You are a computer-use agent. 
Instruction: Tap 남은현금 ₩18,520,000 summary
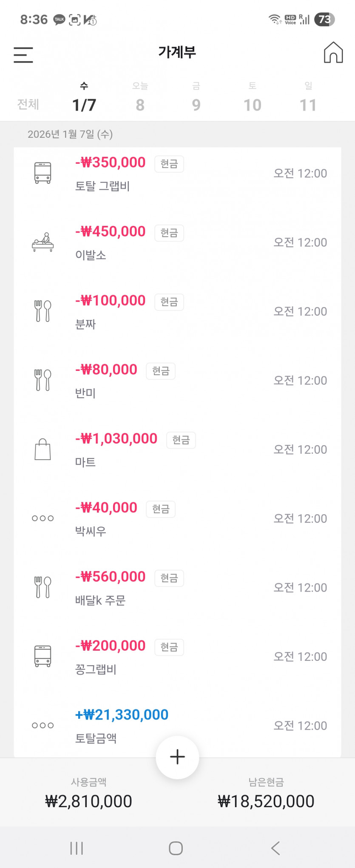tap(266, 794)
